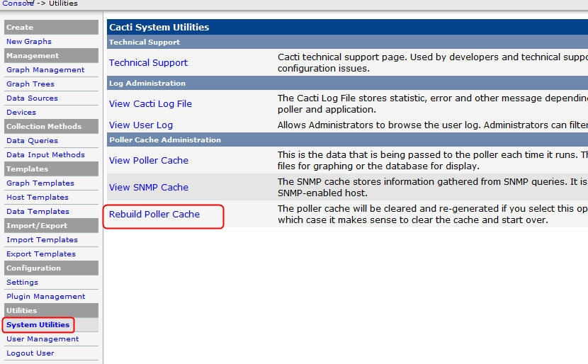
Task: Open New Graphs in the sidebar
Action: tap(29, 42)
